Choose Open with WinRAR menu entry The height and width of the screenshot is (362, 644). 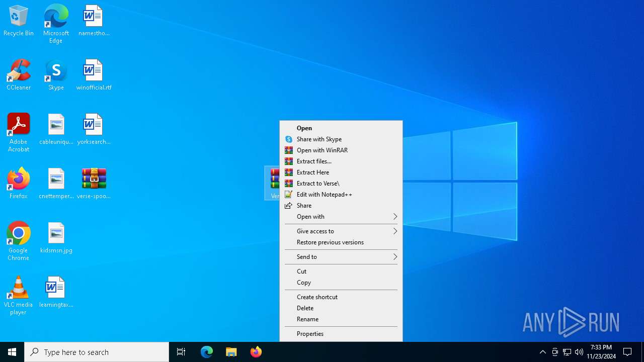(x=341, y=150)
